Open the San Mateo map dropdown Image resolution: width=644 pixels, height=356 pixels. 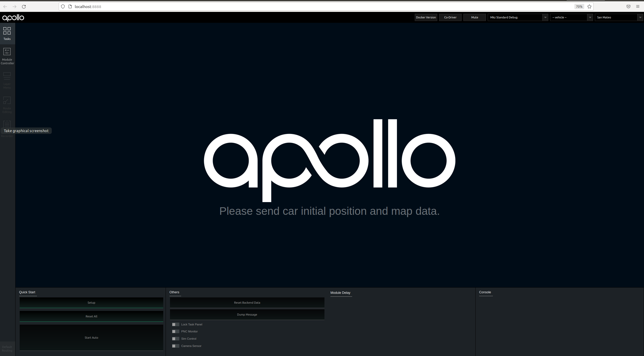(619, 17)
